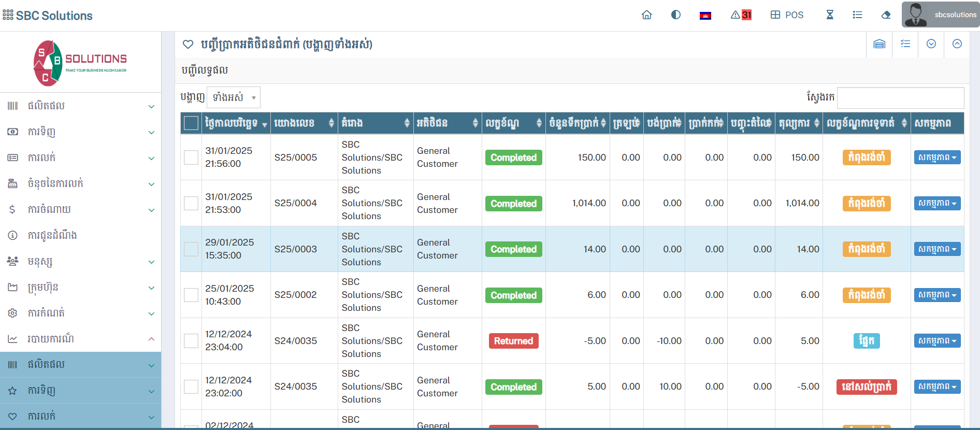Click the Returned status badge for S24/0035
The image size is (980, 430).
[x=513, y=341]
